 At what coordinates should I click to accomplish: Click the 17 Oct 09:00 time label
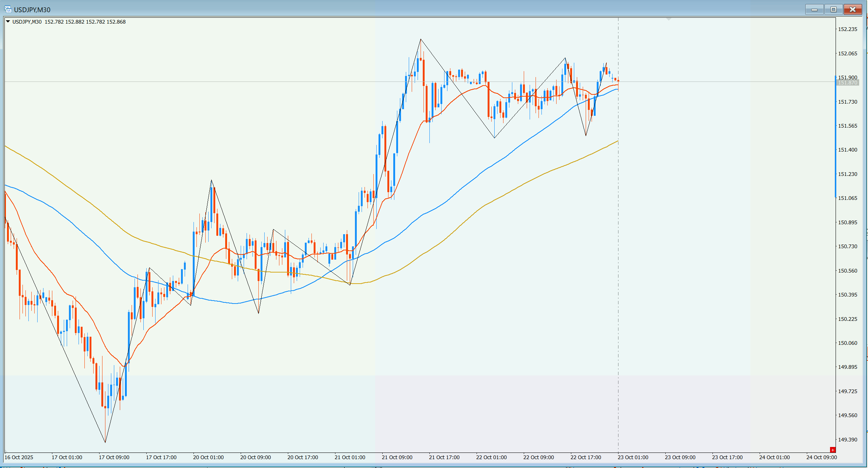(x=114, y=457)
